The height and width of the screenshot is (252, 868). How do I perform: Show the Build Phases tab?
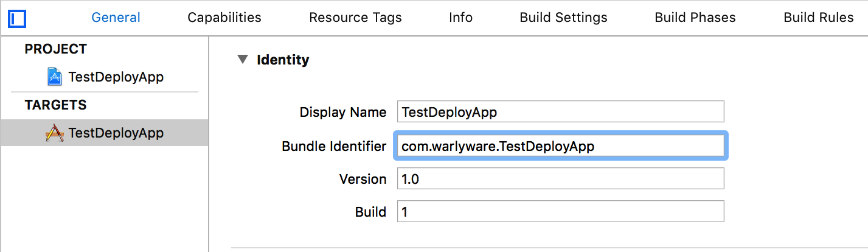[x=695, y=18]
